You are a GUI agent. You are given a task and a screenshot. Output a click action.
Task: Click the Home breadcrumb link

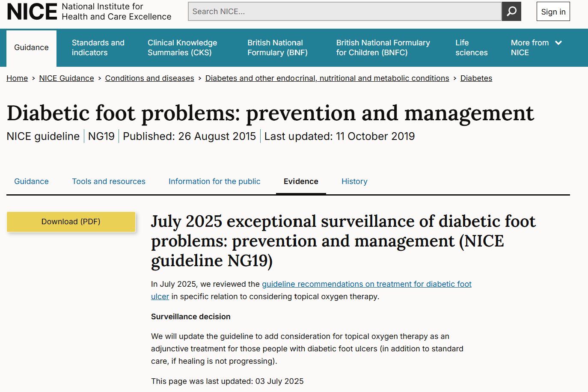tap(17, 78)
